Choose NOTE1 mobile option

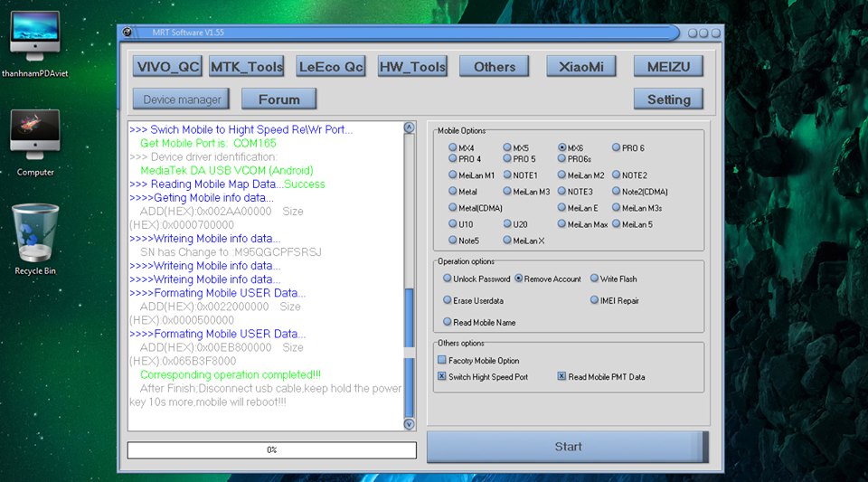pyautogui.click(x=507, y=175)
